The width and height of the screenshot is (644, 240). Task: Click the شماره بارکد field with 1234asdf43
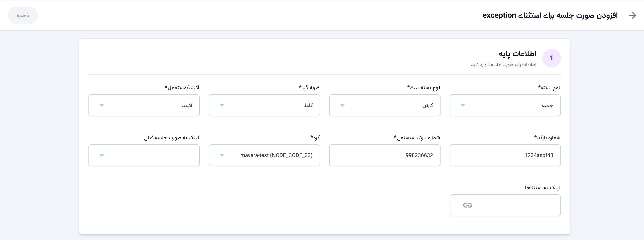pos(505,155)
